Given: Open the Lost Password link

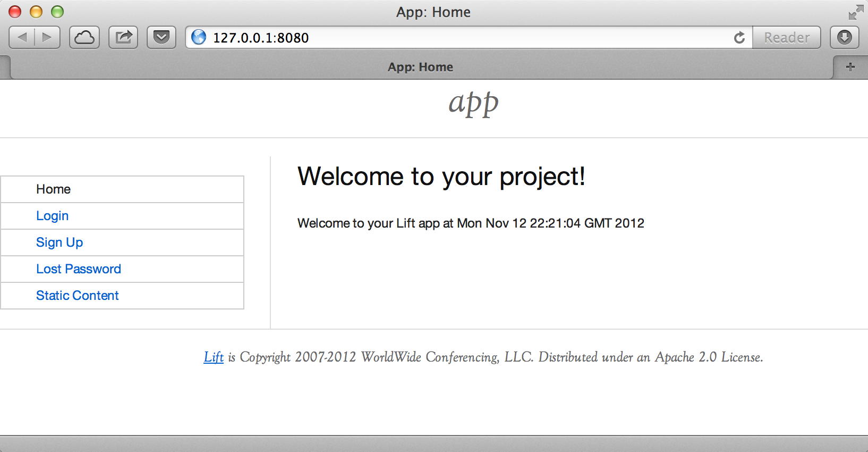Looking at the screenshot, I should click(79, 269).
